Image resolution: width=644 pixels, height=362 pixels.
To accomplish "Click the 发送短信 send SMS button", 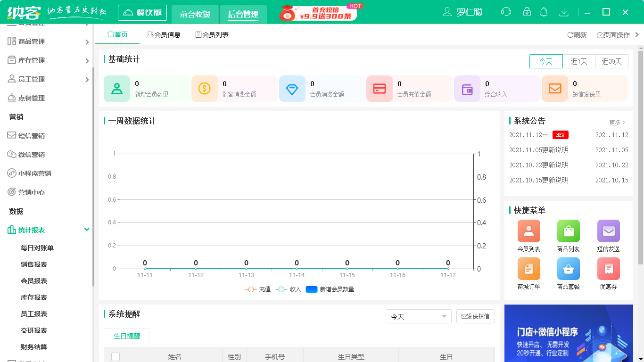I will tap(475, 316).
